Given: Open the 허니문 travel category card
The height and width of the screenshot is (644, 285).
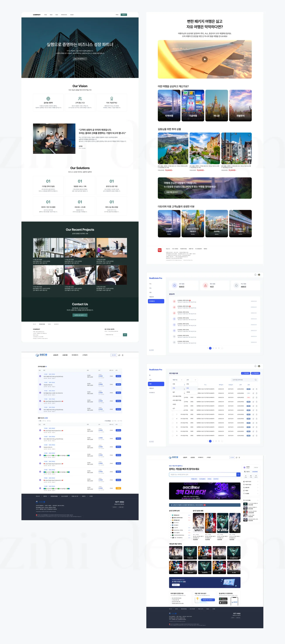Looking at the screenshot, I should point(217,105).
